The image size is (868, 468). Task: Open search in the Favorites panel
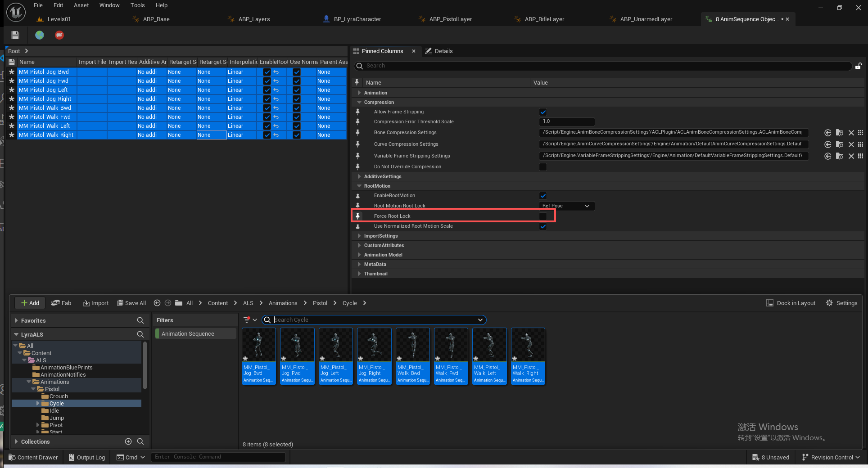coord(140,320)
